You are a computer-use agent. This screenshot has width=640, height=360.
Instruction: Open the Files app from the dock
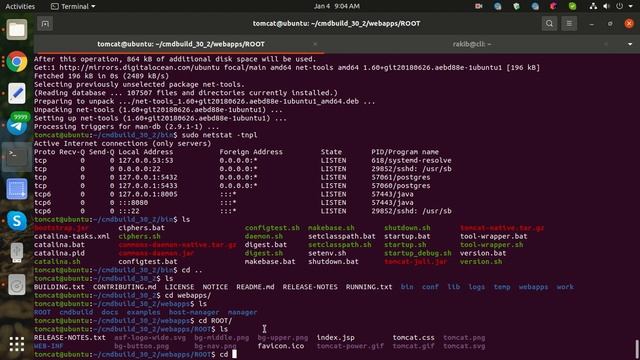click(x=17, y=30)
